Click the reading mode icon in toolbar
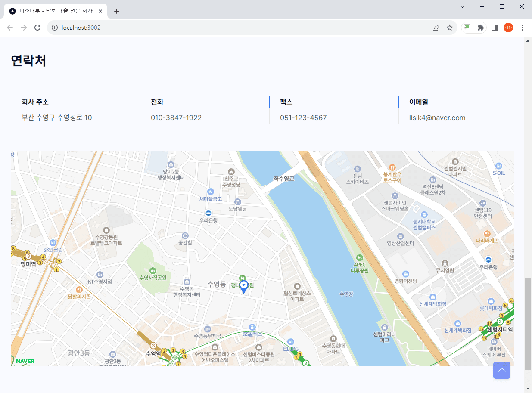Viewport: 532px width, 393px height. (467, 28)
